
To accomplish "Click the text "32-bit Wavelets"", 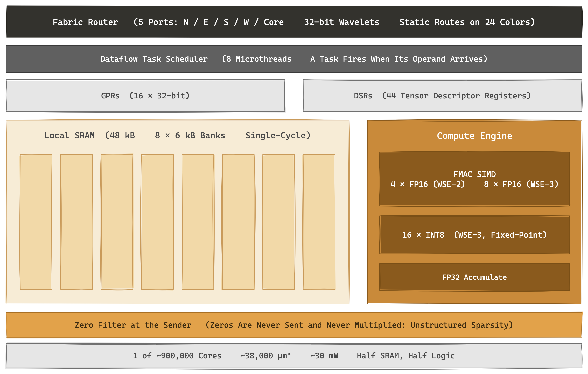I will (x=342, y=22).
